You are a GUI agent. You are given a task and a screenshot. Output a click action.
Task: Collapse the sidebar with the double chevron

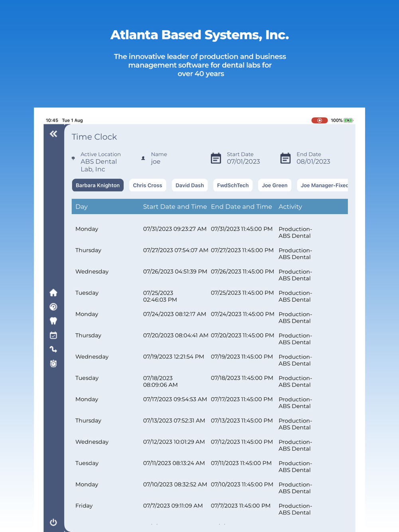53,134
